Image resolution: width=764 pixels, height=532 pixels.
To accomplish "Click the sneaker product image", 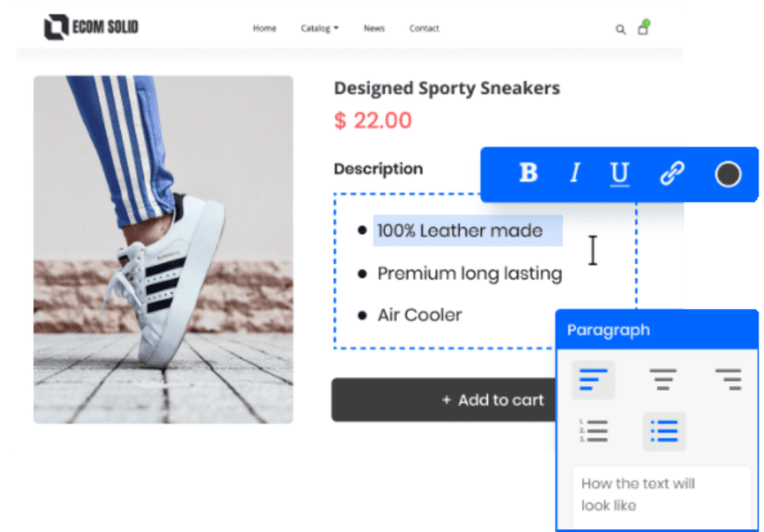I will click(x=163, y=249).
